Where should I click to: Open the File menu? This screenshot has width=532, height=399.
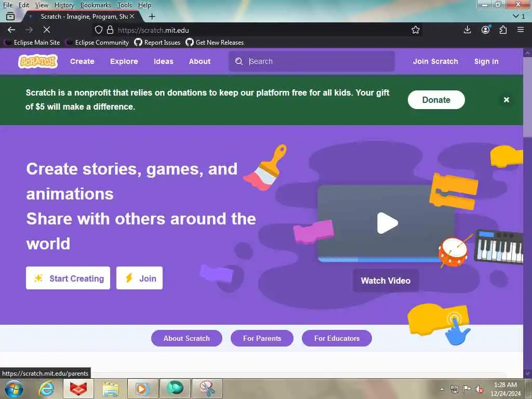[7, 5]
